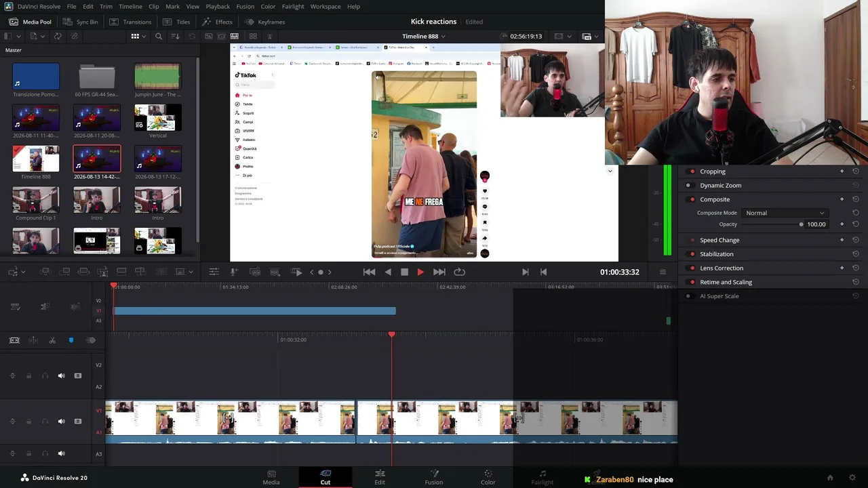Jump to last frame button

coord(439,272)
